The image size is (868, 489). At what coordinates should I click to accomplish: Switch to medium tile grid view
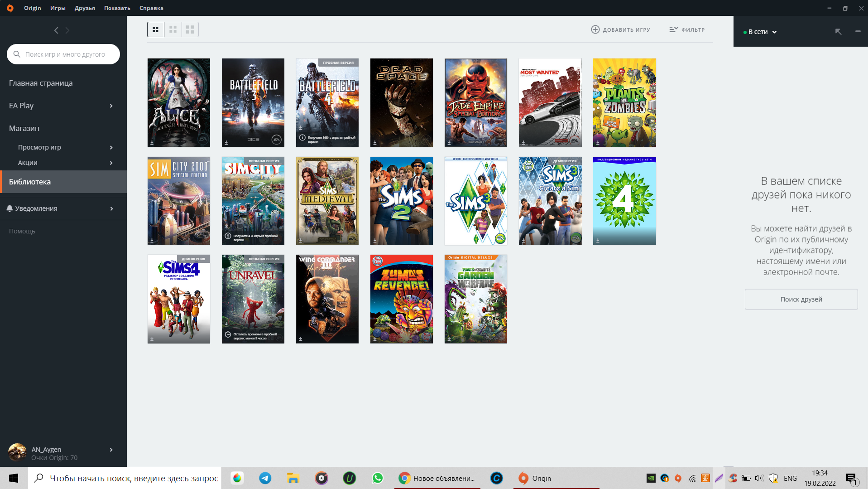[x=173, y=29]
